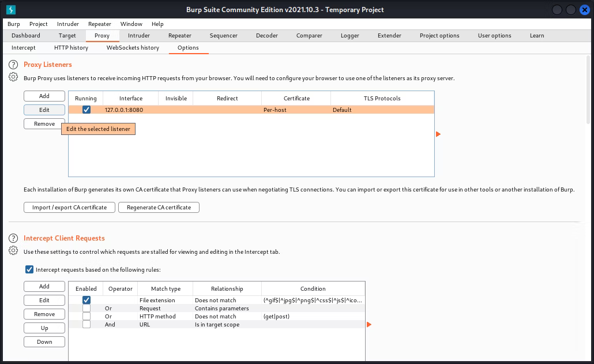Click the Match type column header
This screenshot has width=594, height=364.
coord(166,288)
